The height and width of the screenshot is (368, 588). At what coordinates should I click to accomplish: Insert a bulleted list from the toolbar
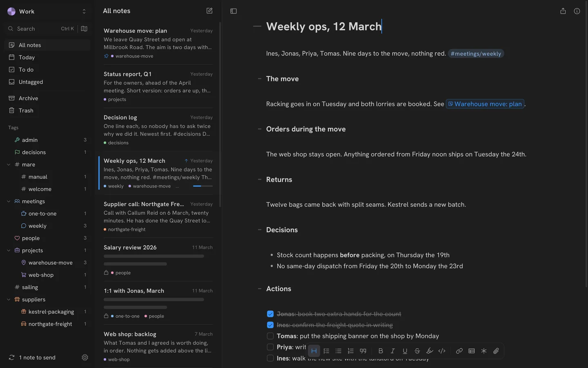[339, 351]
